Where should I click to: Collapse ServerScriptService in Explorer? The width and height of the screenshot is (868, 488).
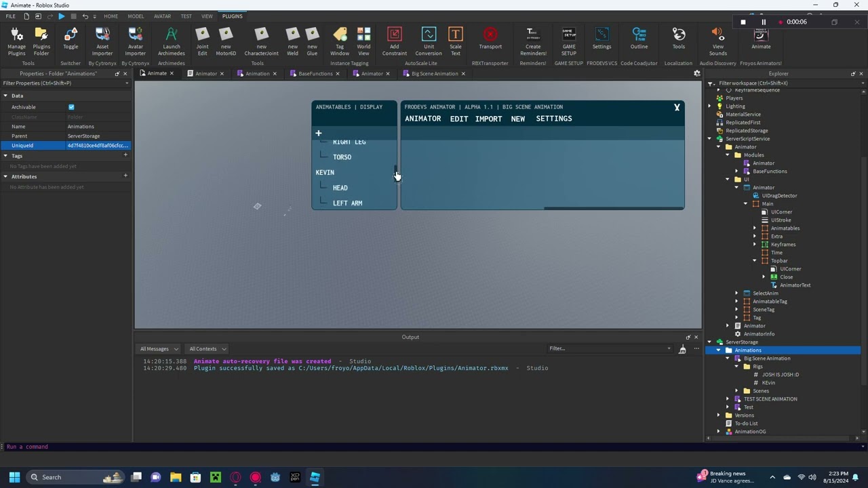[x=710, y=139]
